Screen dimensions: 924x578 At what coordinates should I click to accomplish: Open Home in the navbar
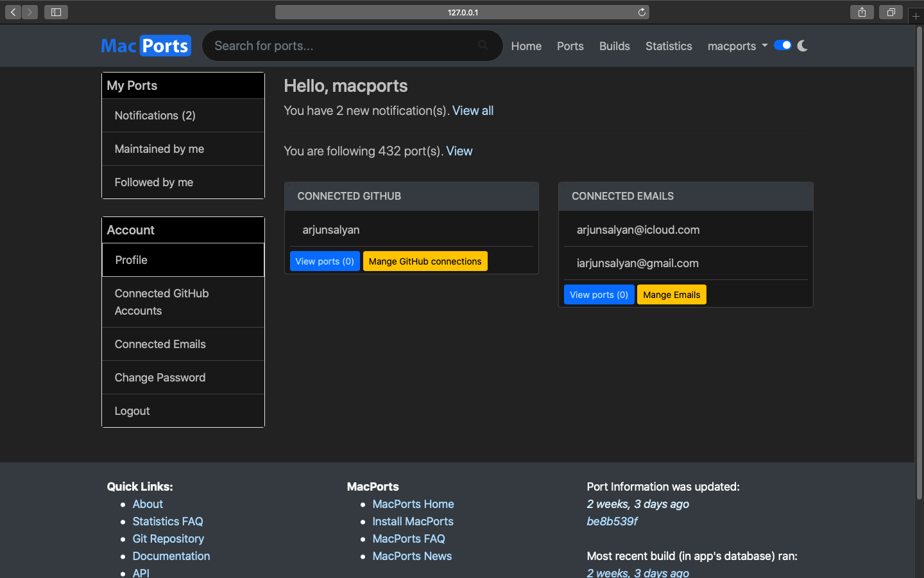coord(526,46)
